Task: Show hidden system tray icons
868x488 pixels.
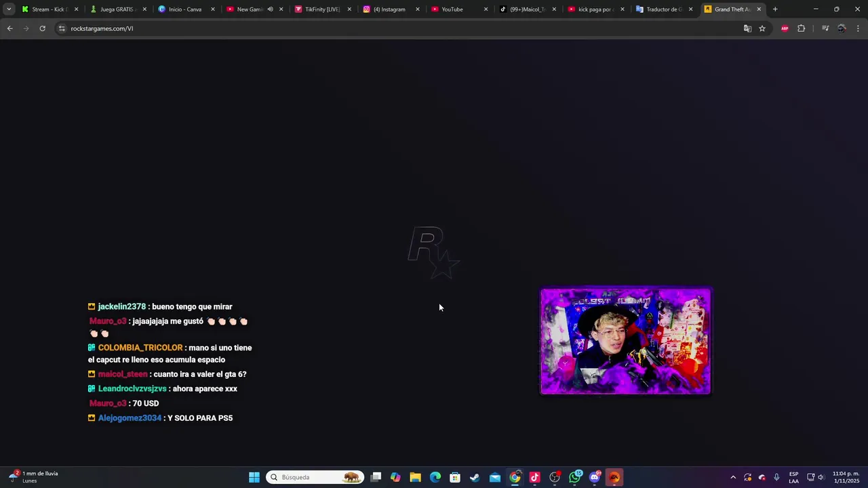Action: click(x=733, y=477)
